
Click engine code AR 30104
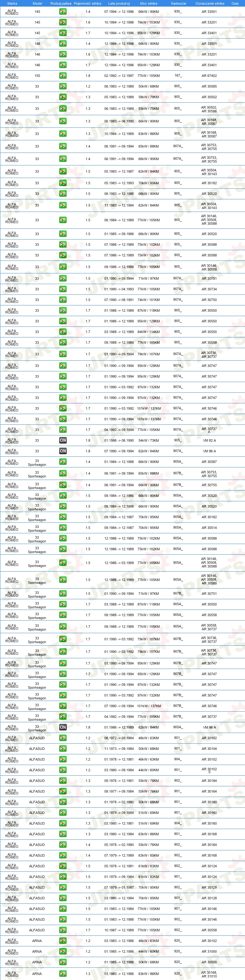pos(209,748)
